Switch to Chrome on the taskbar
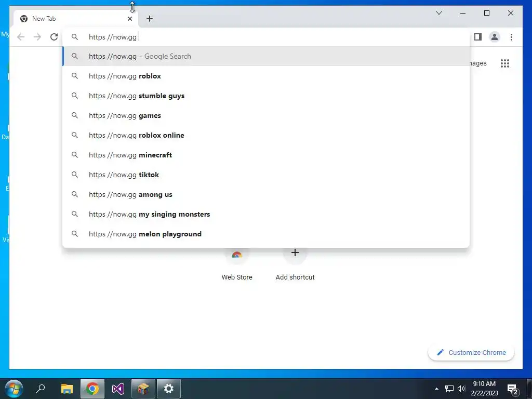 coord(92,389)
